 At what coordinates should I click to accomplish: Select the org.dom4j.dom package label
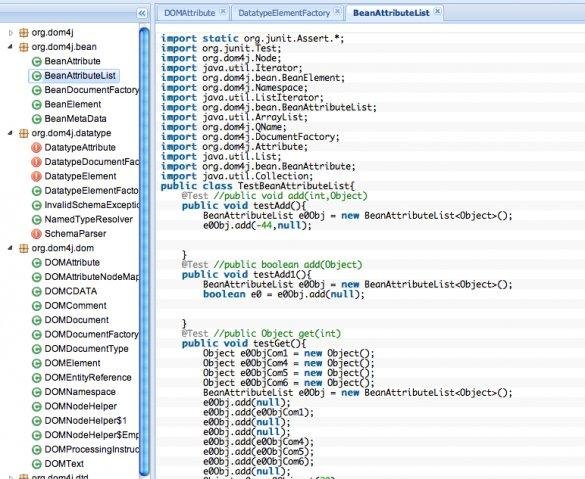pos(63,248)
